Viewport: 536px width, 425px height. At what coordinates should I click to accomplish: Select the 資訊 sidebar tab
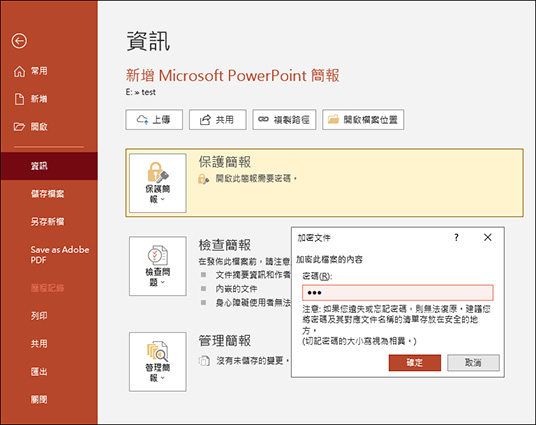[49, 166]
